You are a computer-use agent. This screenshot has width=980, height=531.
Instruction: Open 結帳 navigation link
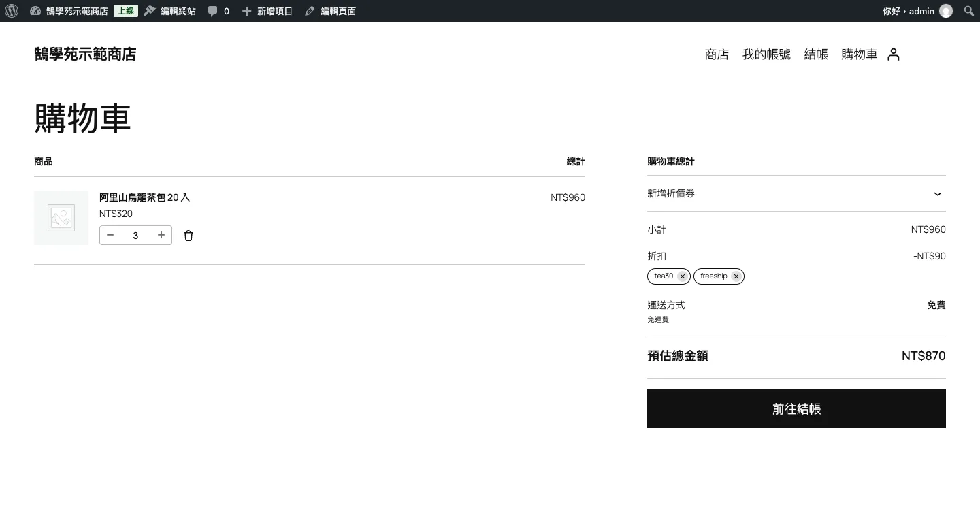tap(816, 54)
